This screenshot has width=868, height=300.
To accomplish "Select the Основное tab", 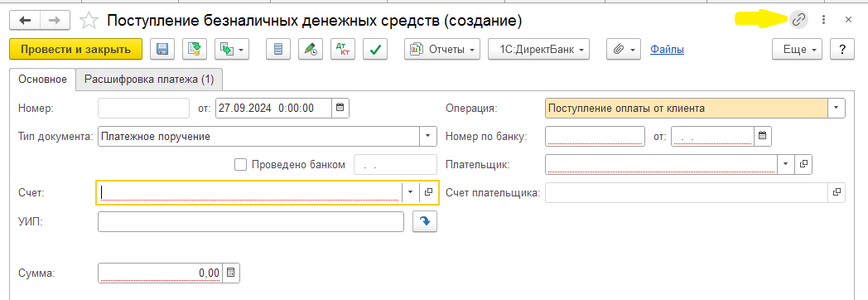I will (42, 80).
